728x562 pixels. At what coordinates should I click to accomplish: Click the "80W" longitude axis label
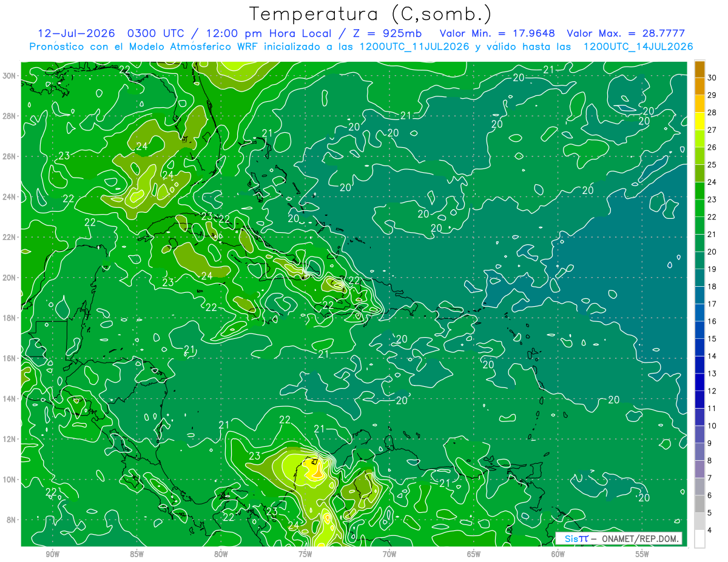221,554
